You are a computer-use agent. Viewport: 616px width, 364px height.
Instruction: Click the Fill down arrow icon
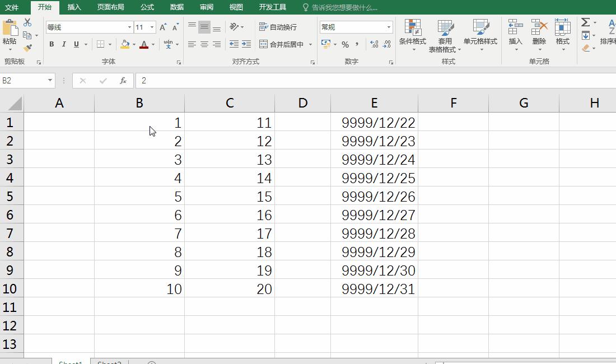(x=586, y=36)
